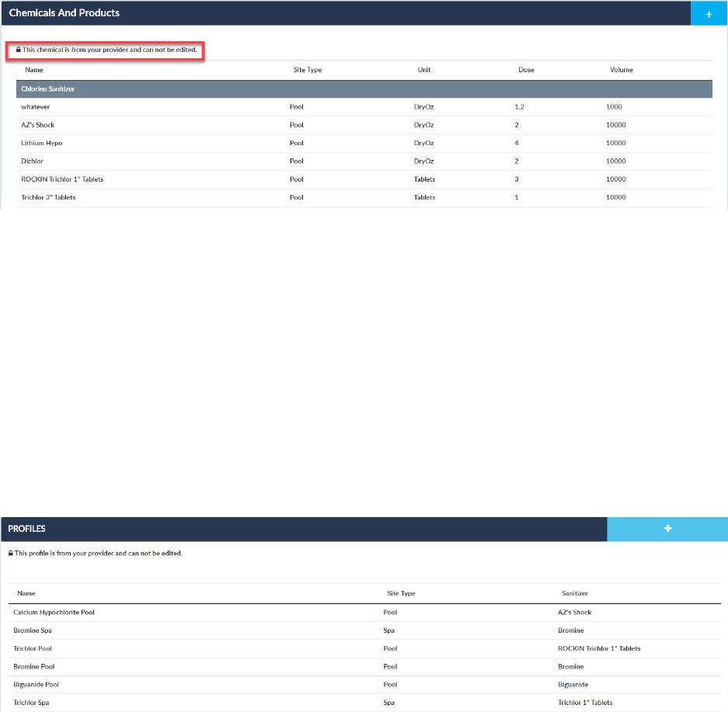Click the 1000 volume value for whatever
This screenshot has height=712, width=728.
pyautogui.click(x=614, y=106)
